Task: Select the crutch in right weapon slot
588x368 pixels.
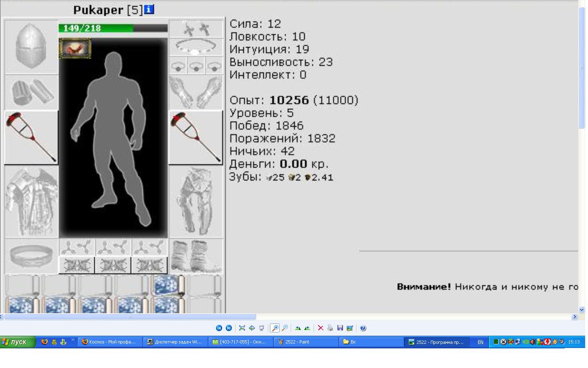Action: pos(196,137)
